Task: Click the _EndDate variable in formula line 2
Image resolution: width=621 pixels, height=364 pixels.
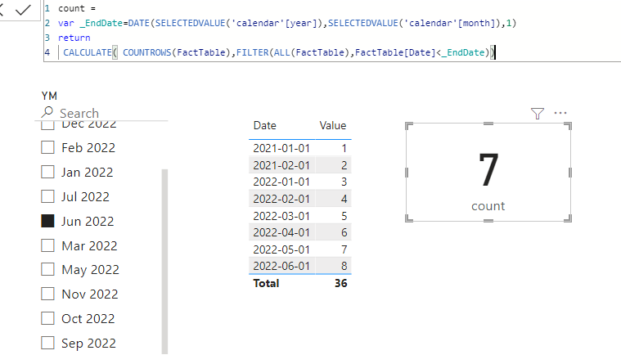Action: 101,23
